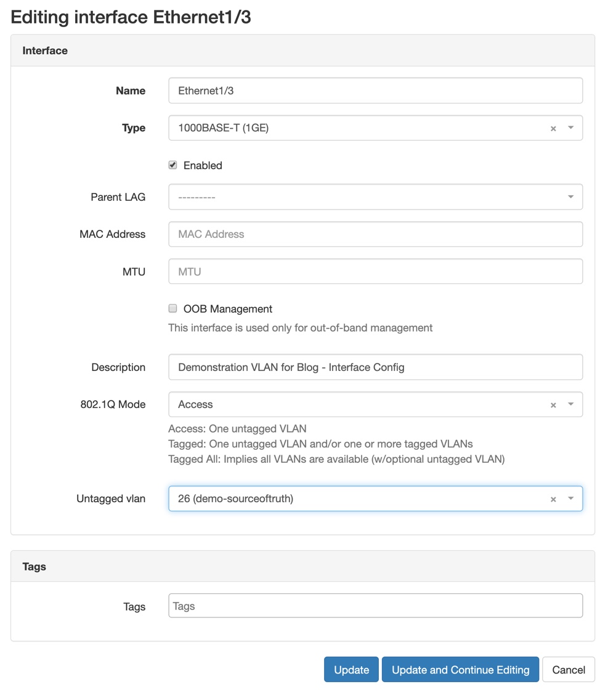Cancel editing the interface

[568, 670]
